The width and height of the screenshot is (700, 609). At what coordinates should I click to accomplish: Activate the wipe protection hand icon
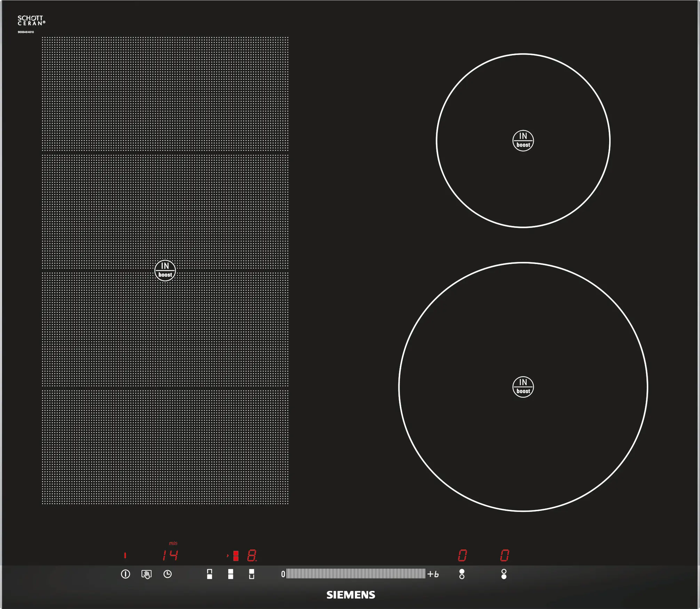[x=146, y=574]
